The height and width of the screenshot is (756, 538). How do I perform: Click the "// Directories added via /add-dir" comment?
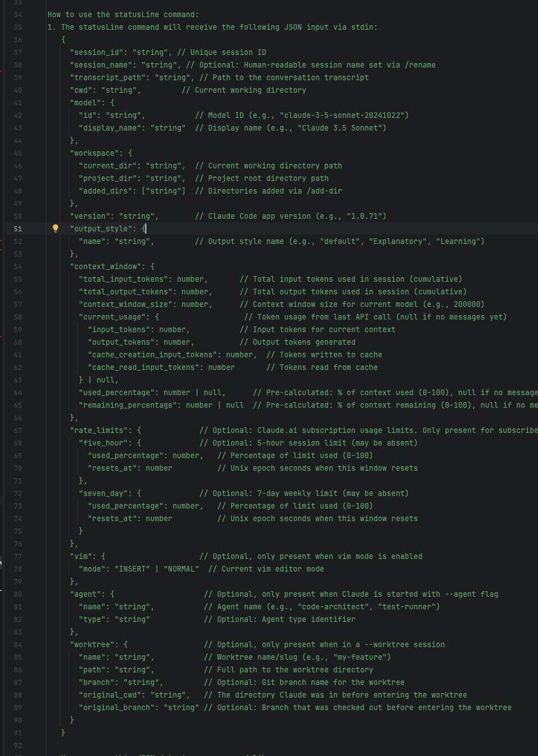click(x=268, y=191)
